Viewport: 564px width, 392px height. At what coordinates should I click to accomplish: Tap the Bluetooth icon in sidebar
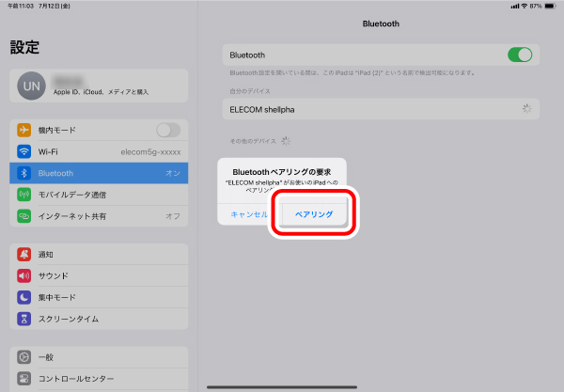tap(24, 173)
